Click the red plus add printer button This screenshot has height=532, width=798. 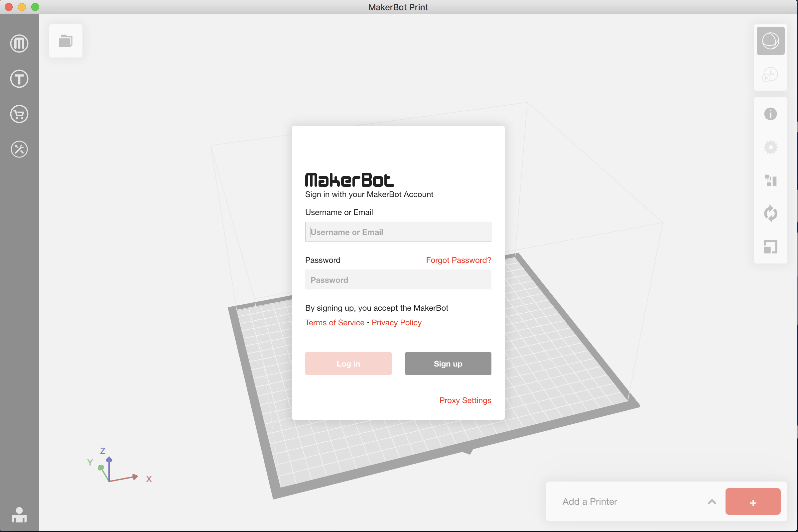[x=752, y=501]
